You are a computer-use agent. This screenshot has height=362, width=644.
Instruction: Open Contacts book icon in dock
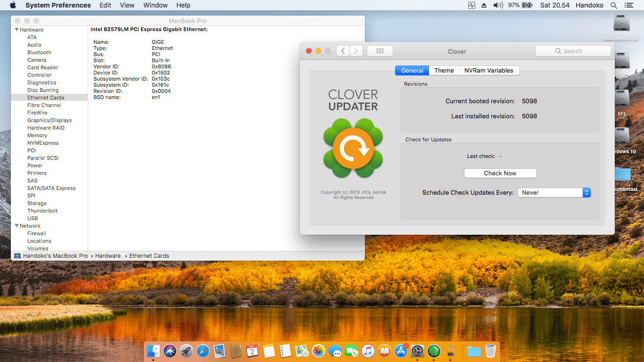click(236, 351)
